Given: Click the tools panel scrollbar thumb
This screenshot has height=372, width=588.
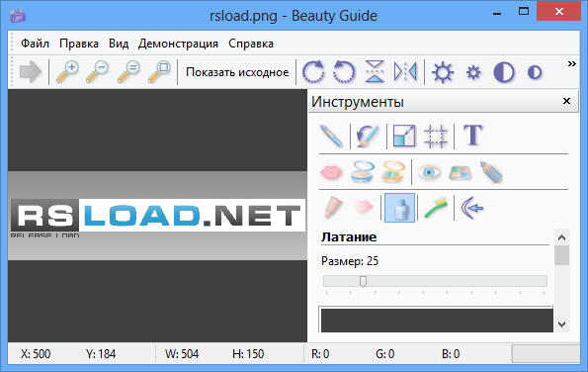Looking at the screenshot, I should pyautogui.click(x=561, y=255).
